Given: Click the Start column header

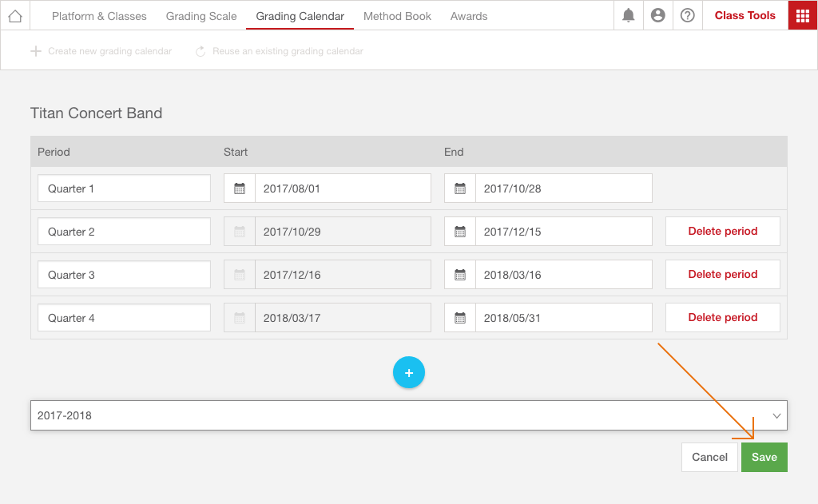Looking at the screenshot, I should (x=236, y=152).
